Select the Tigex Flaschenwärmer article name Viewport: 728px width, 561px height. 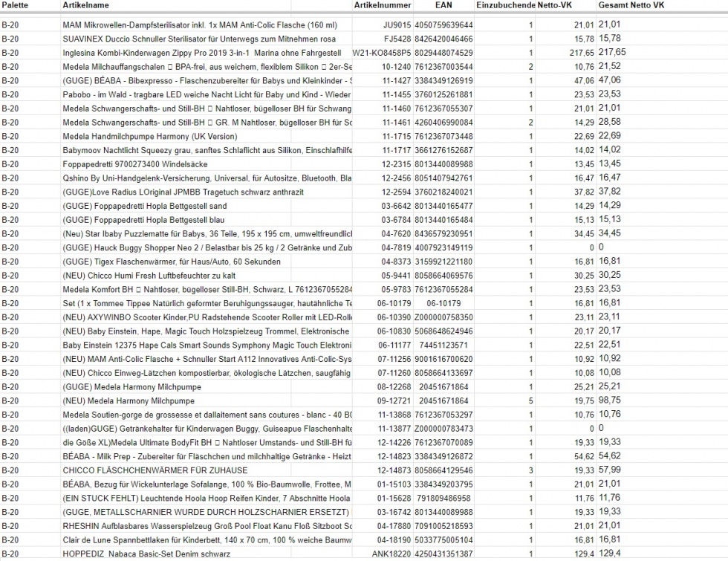tap(172, 262)
